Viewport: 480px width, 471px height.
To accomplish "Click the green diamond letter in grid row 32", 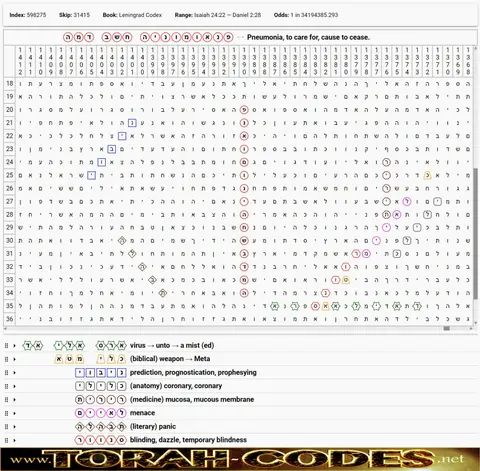I will click(142, 267).
